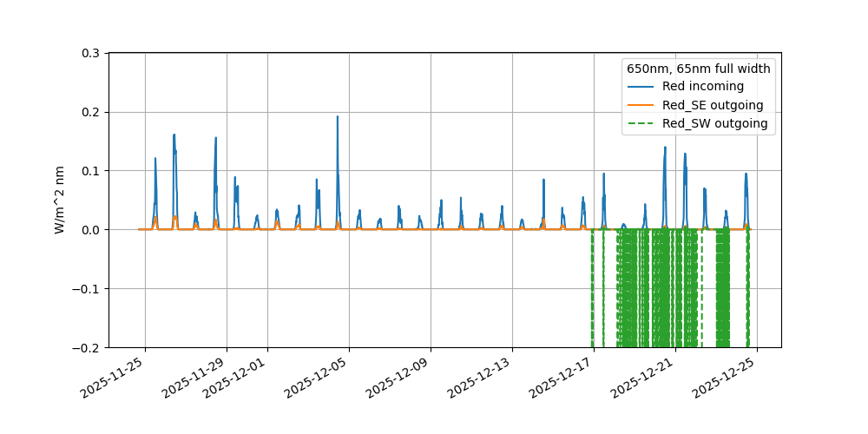Select the 'Red_SE outgoing' legend label
Screen dimensions: 868x434
point(712,105)
